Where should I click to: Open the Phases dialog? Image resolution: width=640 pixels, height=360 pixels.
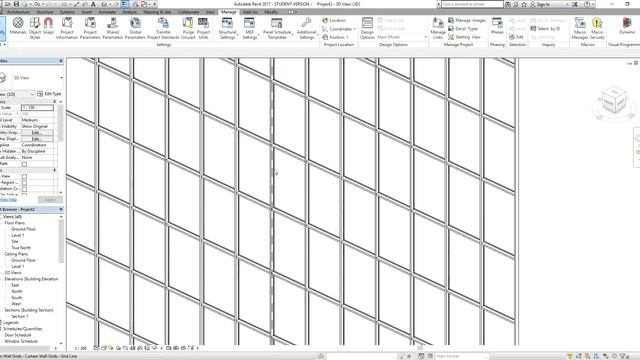click(x=497, y=25)
